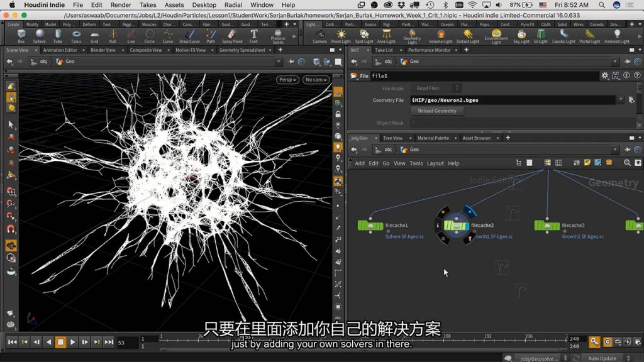Select the Line shelf tool
This screenshot has width=644, height=362.
(131, 36)
